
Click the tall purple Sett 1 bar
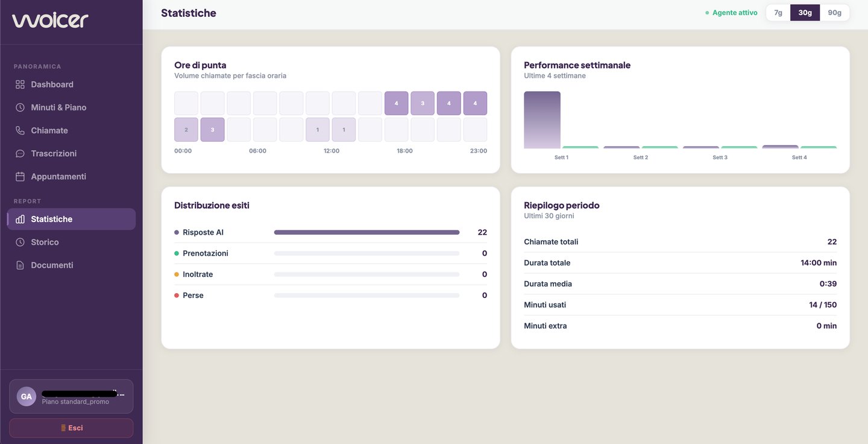click(542, 120)
